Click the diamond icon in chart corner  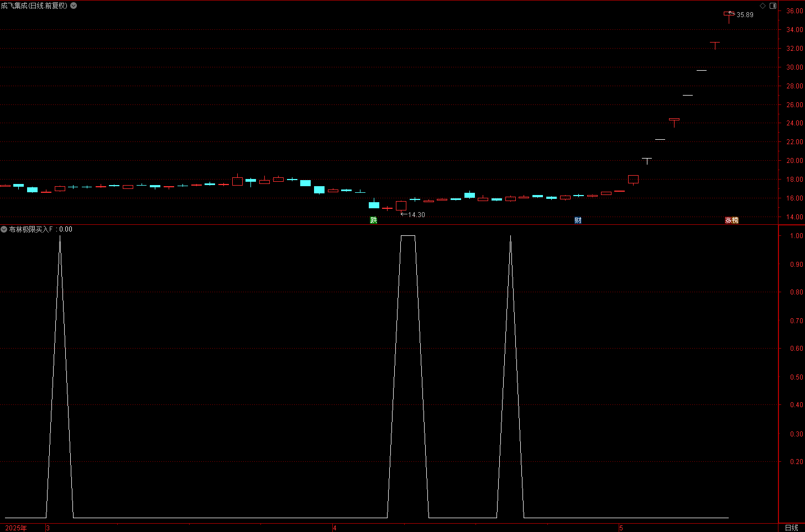click(x=762, y=6)
